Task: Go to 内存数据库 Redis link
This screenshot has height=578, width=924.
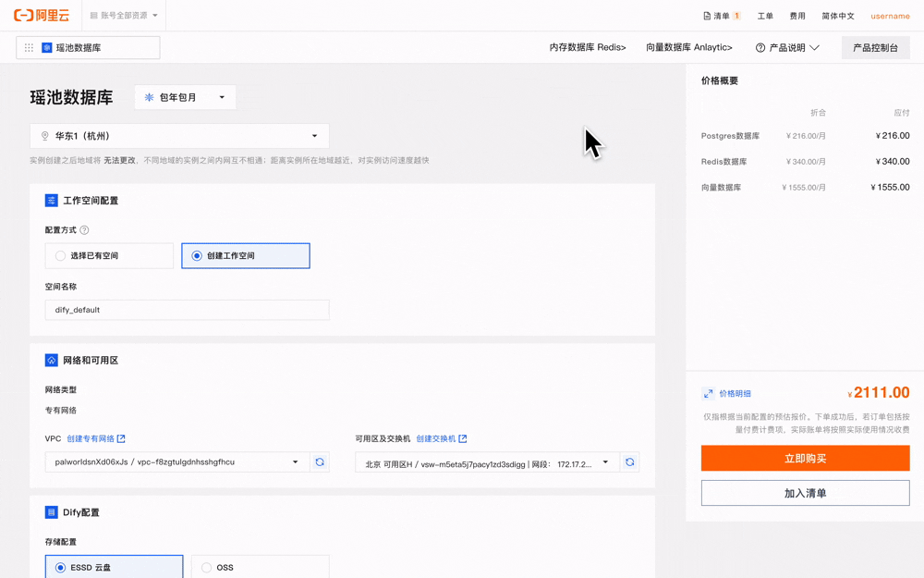Action: coord(588,48)
